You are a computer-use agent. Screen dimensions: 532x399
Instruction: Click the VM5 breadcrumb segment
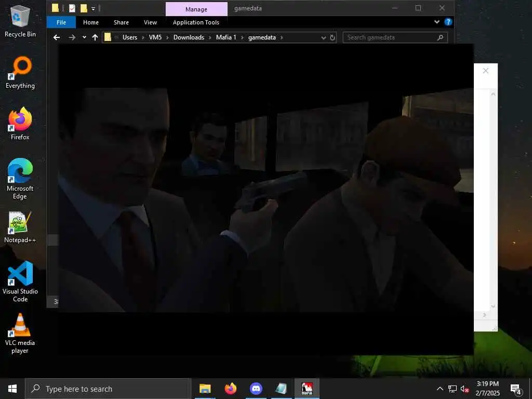[x=155, y=37]
